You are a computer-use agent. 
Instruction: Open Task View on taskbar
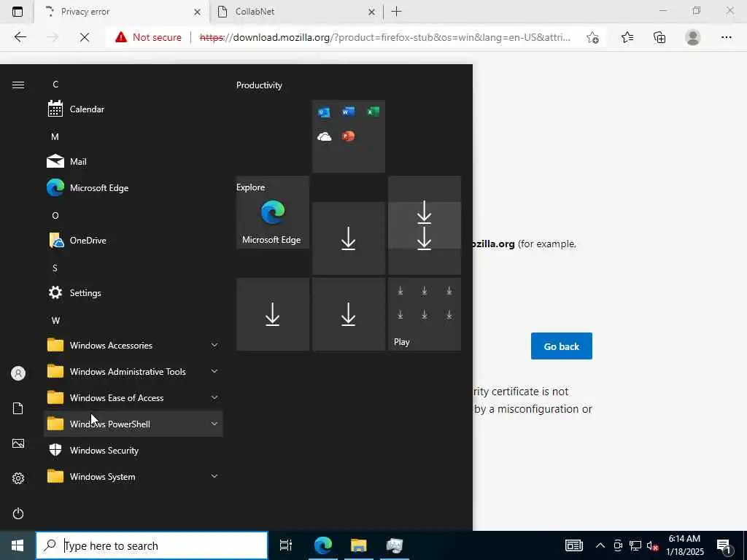coord(286,545)
